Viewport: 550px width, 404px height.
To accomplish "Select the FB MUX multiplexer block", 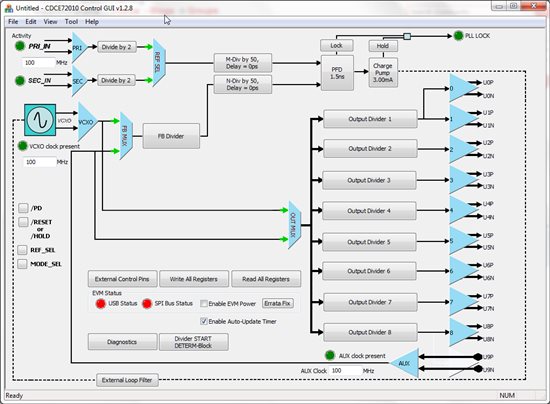I will tap(126, 136).
